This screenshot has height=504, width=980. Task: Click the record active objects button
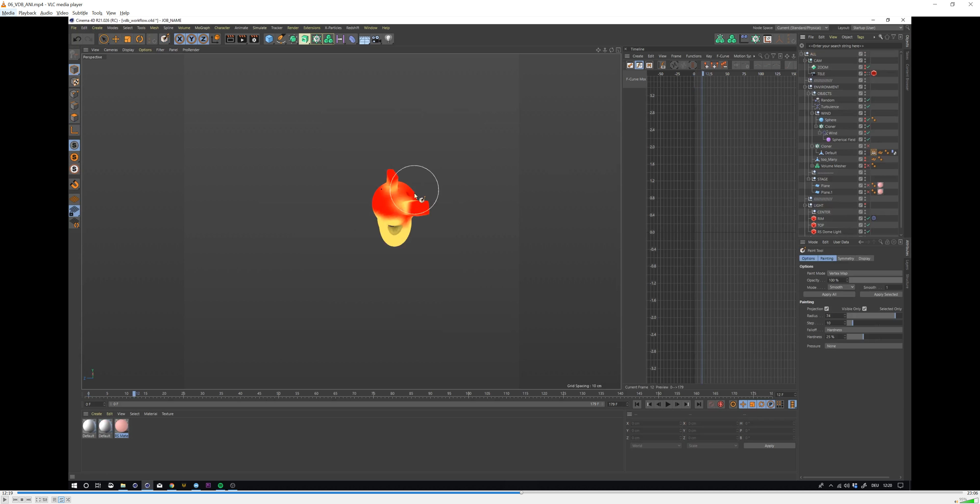click(x=712, y=405)
